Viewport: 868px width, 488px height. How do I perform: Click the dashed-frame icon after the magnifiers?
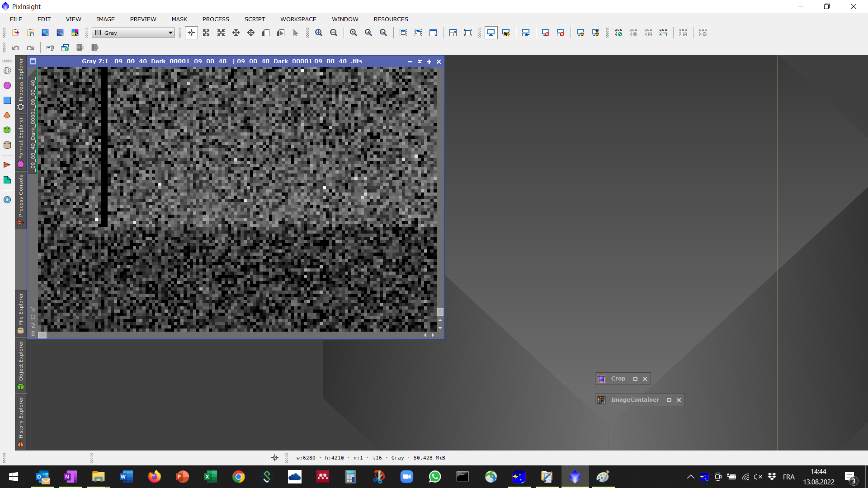click(x=403, y=33)
